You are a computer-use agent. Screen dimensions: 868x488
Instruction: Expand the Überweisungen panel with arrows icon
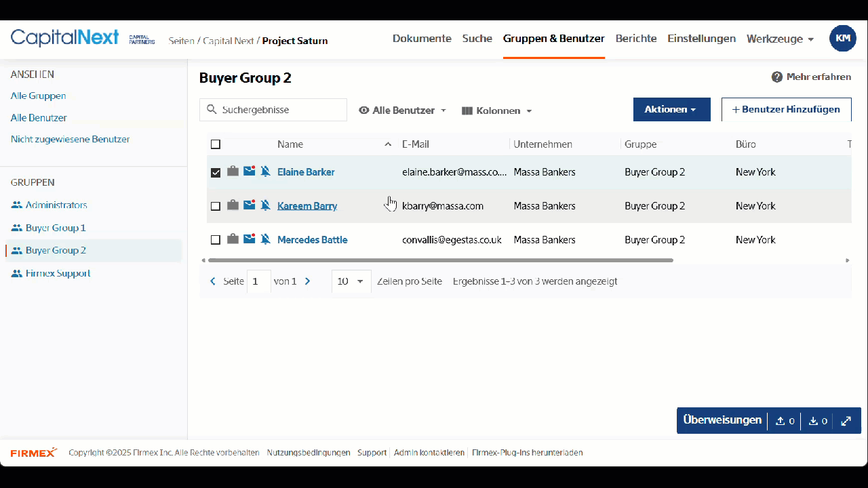pos(846,421)
